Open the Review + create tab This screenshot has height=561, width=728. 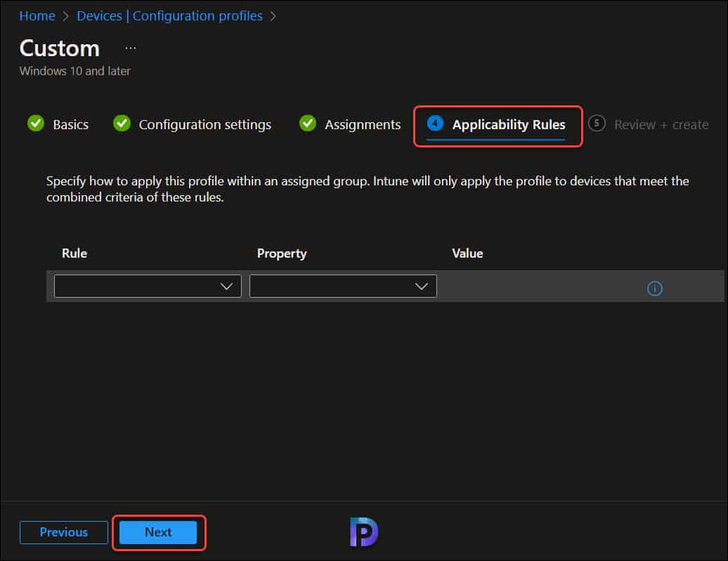(x=661, y=124)
